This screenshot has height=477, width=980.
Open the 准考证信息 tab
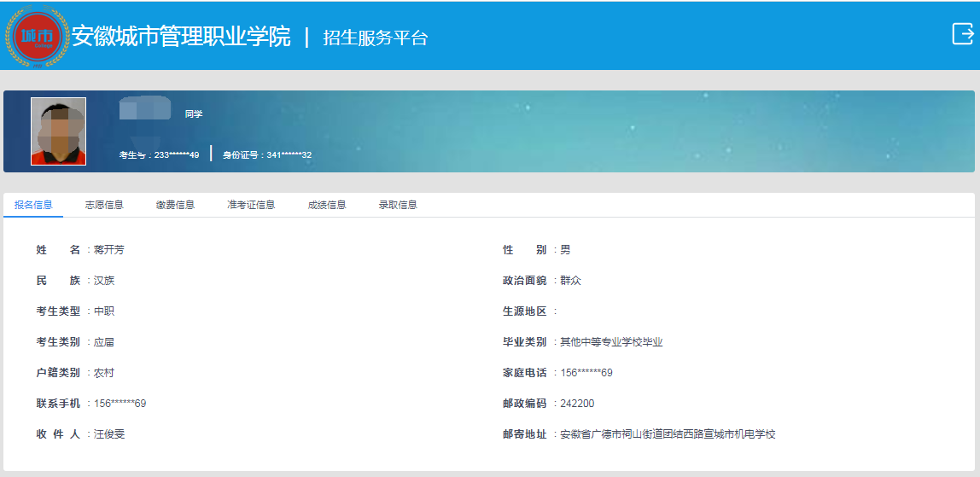pos(251,205)
